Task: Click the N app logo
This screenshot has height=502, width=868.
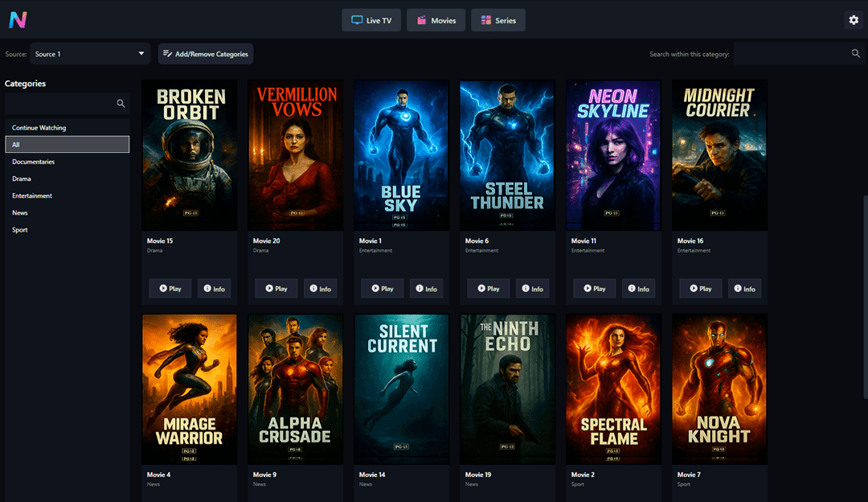Action: click(x=18, y=19)
